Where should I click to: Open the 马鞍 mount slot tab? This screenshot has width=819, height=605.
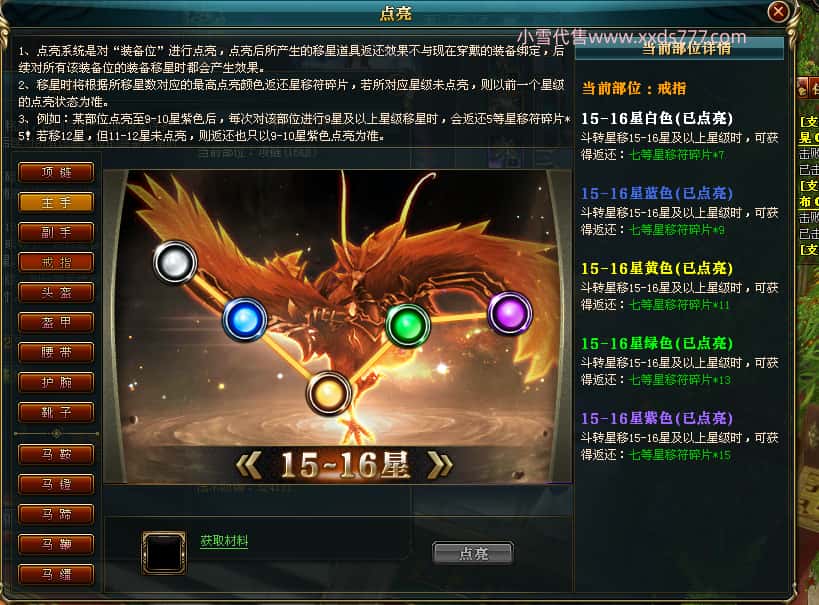pyautogui.click(x=56, y=455)
